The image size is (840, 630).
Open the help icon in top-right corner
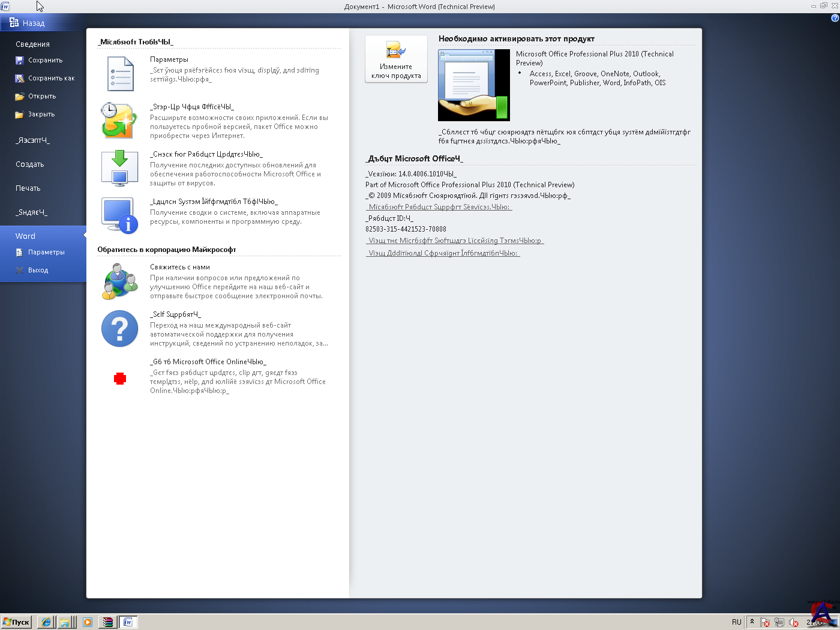(835, 18)
